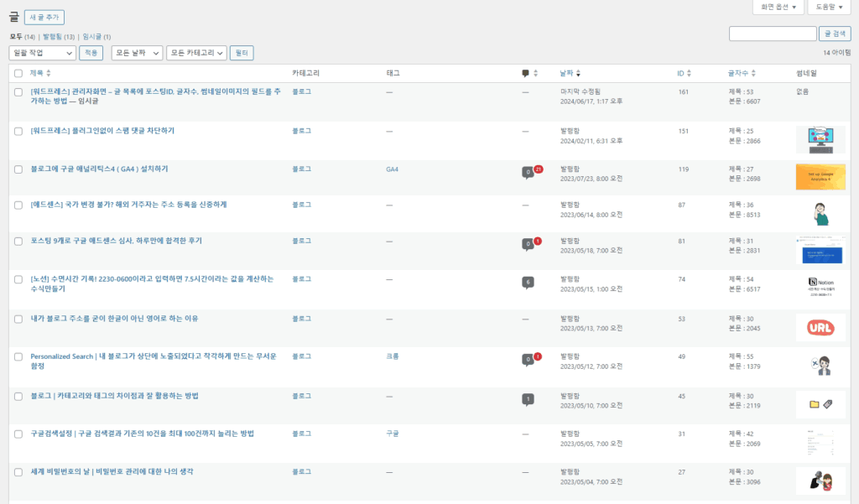
Task: Focus the post search input field
Action: pyautogui.click(x=772, y=34)
